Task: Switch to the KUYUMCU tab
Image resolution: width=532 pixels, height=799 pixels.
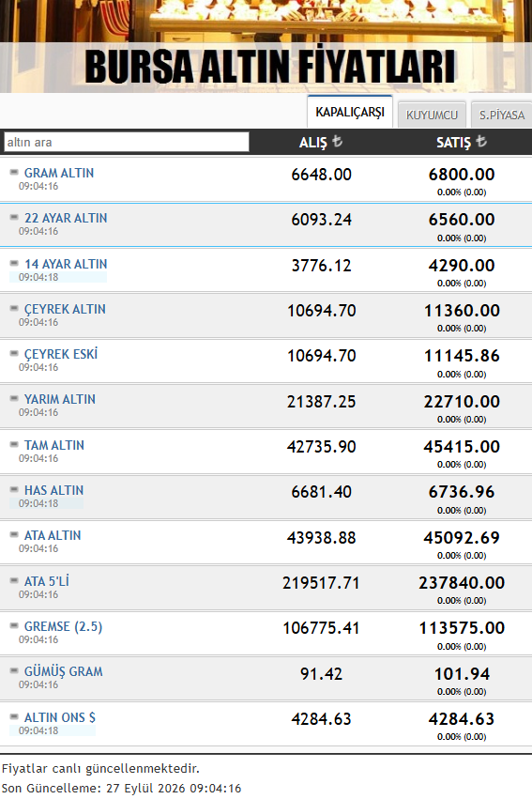Action: (x=432, y=115)
